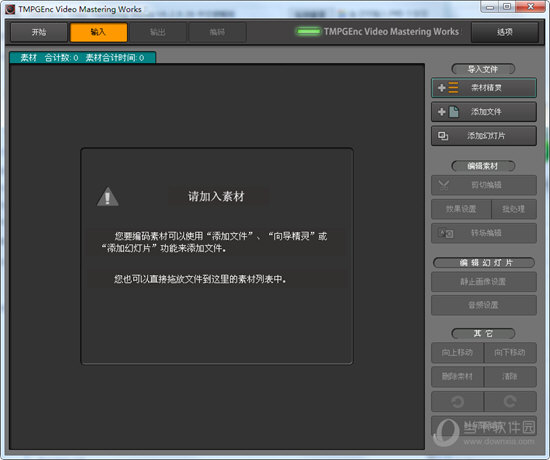
Task: Click the undo arrow icon
Action: [x=457, y=401]
